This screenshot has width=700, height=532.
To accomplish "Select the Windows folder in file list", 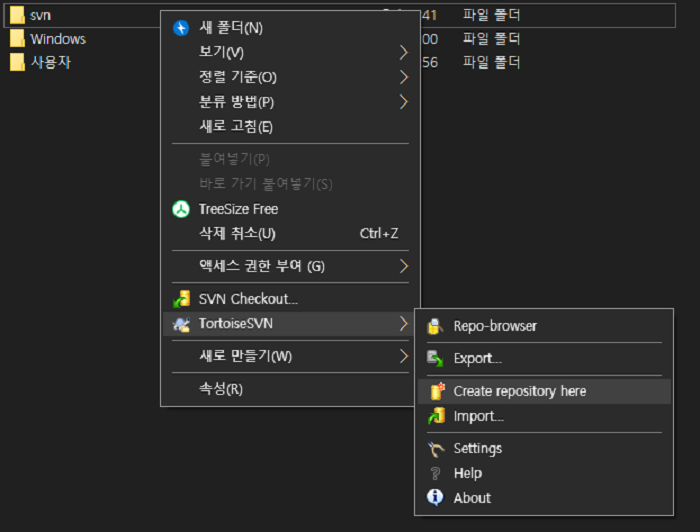I will pyautogui.click(x=57, y=39).
